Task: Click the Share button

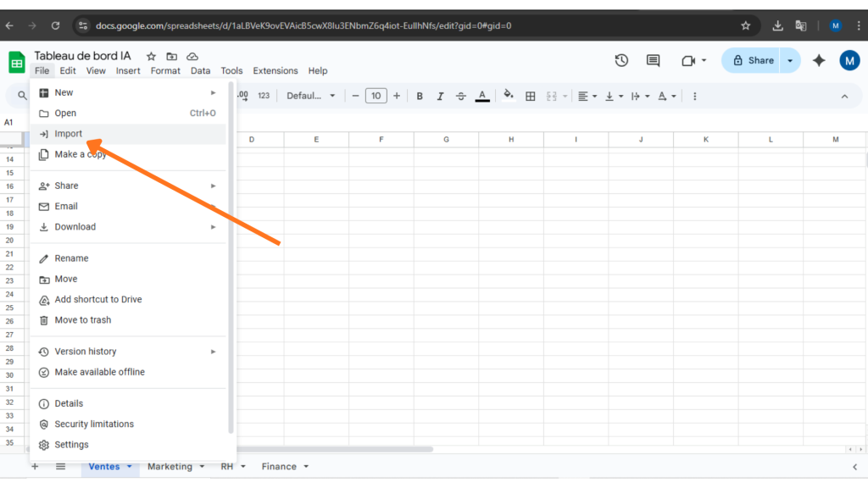Action: click(x=753, y=60)
